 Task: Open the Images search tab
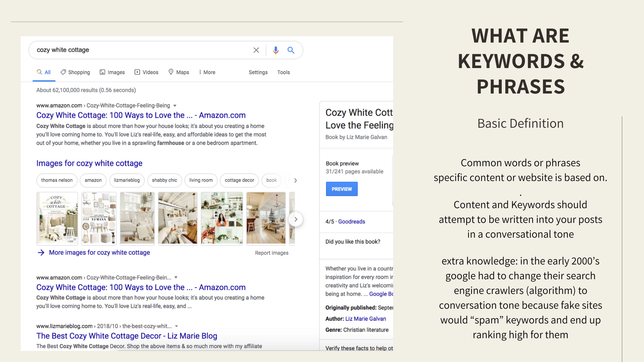[x=112, y=72]
